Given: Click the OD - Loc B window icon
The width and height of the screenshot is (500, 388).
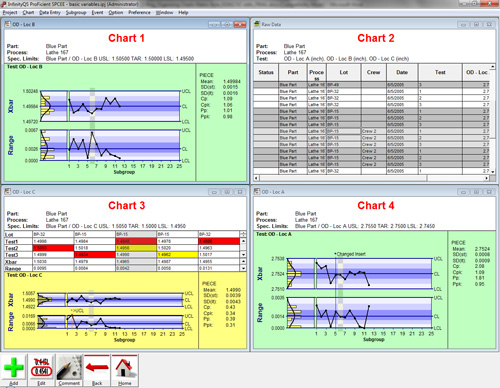Looking at the screenshot, I should tap(7, 24).
